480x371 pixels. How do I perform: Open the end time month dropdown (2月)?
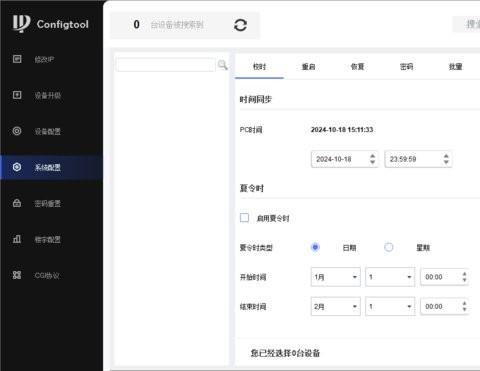pos(336,306)
